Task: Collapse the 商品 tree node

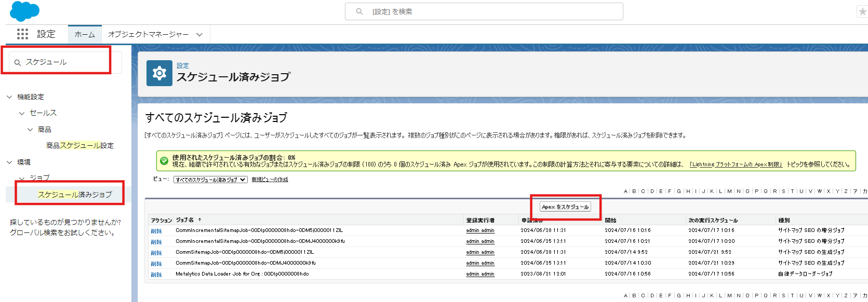Action: coord(30,130)
